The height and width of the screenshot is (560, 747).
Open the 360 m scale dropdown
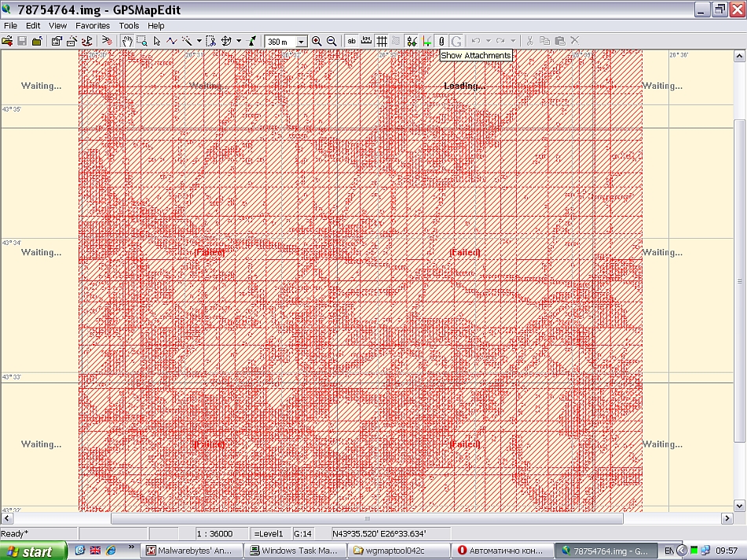tap(302, 42)
